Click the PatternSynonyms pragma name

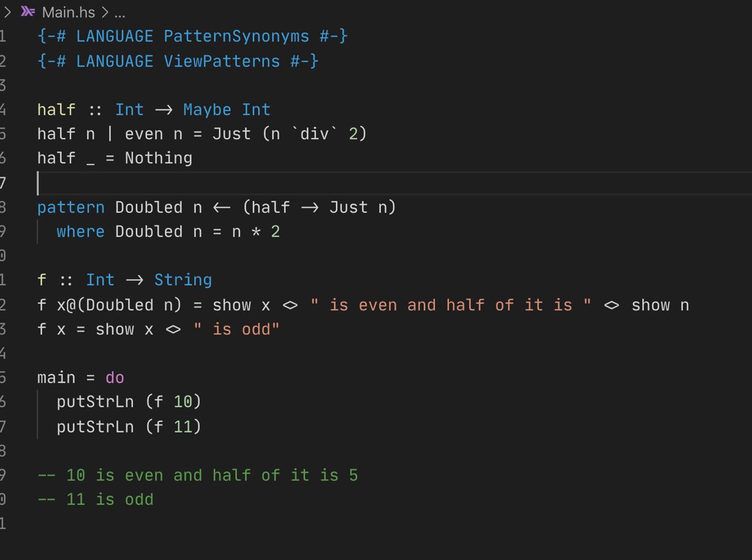tap(236, 36)
